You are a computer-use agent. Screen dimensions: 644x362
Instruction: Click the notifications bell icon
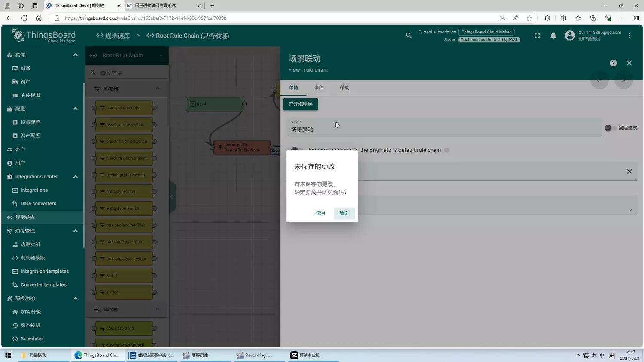[x=553, y=36]
